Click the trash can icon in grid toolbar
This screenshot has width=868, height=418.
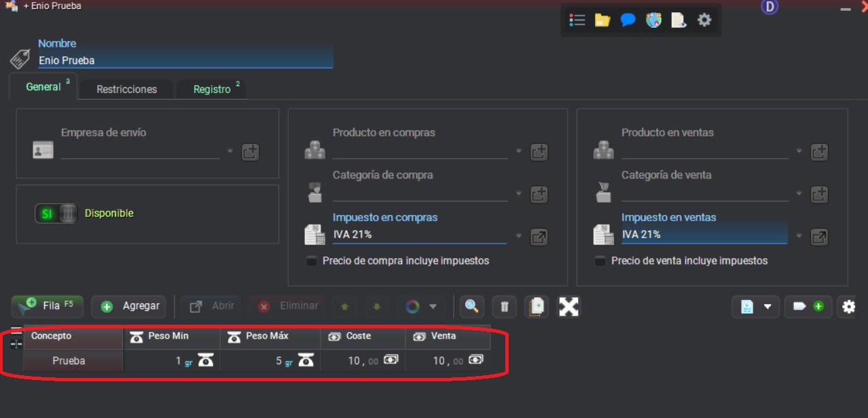504,307
